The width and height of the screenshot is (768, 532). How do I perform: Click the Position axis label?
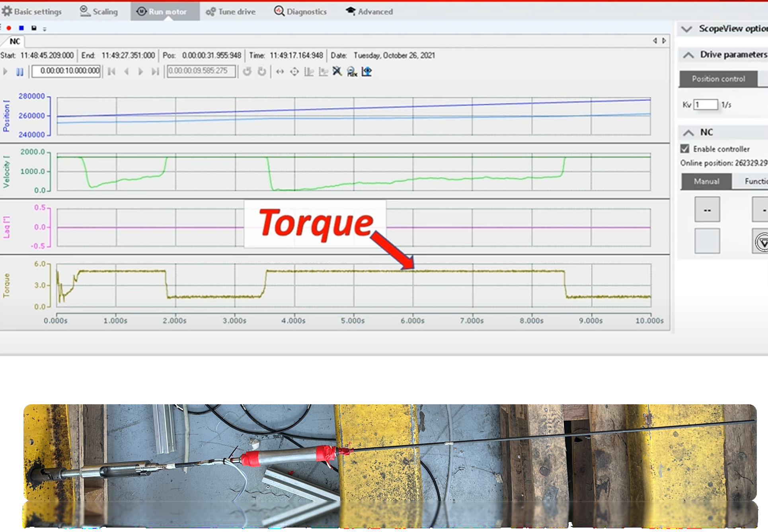6,116
